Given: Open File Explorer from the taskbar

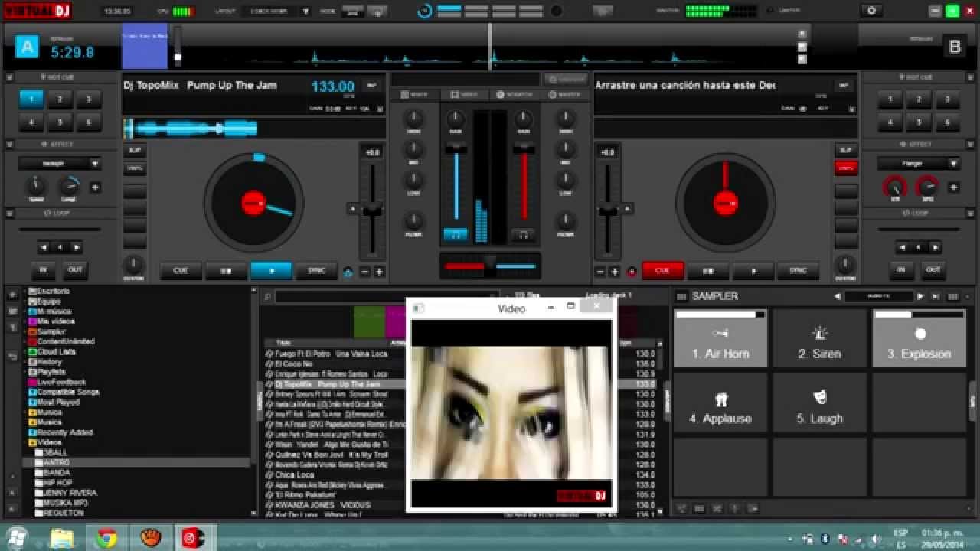Looking at the screenshot, I should (61, 538).
